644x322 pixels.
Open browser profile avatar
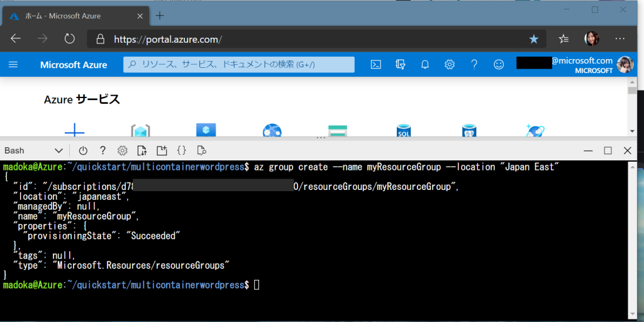[x=591, y=39]
